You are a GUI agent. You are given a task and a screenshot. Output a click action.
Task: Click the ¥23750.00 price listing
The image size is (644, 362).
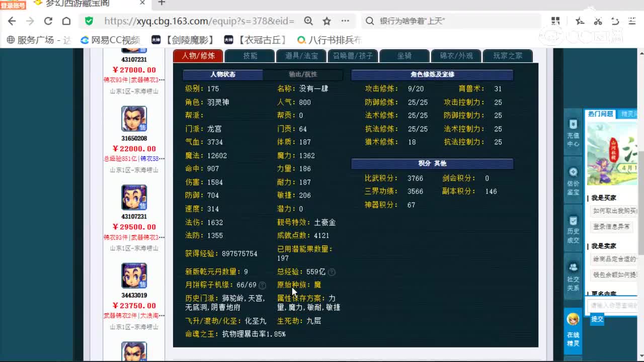pos(134,305)
